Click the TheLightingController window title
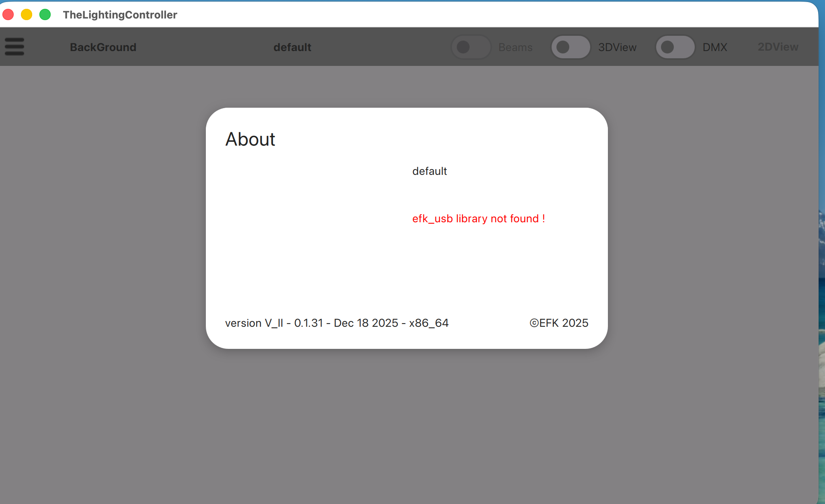The image size is (825, 504). tap(120, 14)
